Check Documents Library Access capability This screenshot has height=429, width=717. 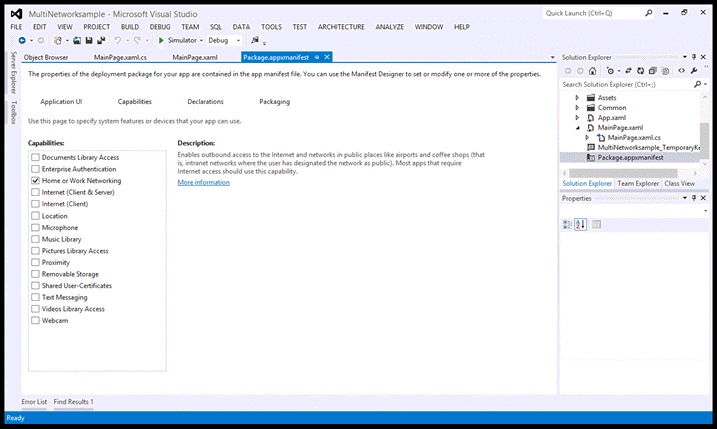(x=35, y=157)
